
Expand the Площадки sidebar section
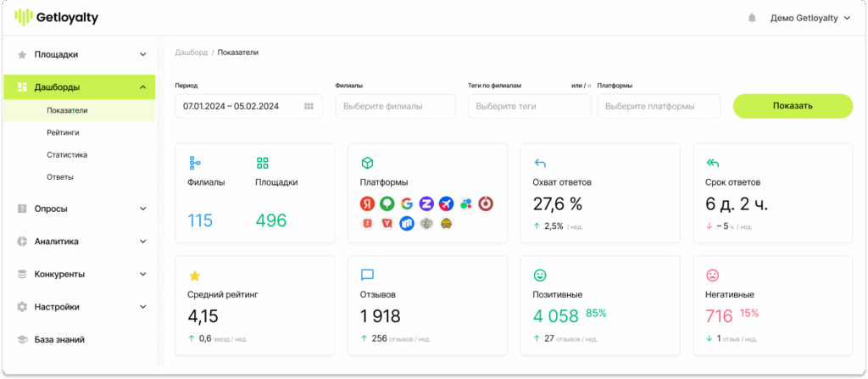[142, 54]
